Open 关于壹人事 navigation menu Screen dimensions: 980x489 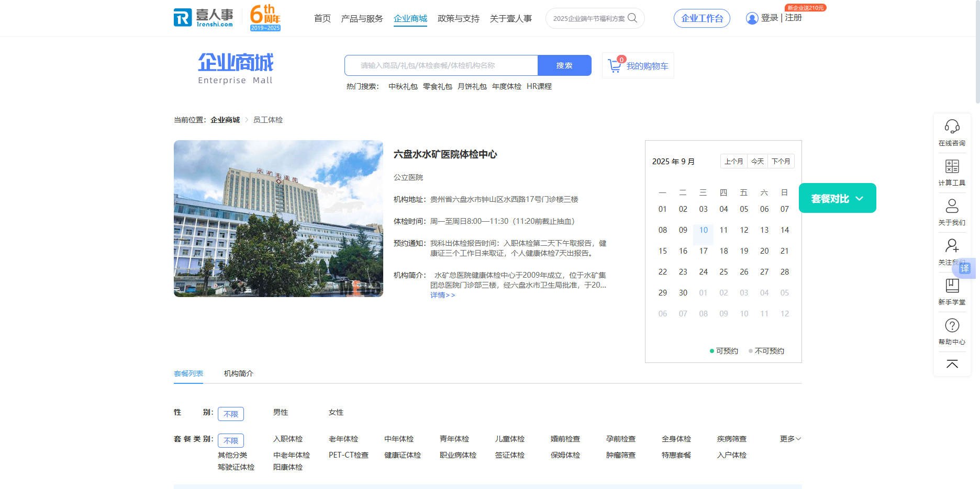pos(511,19)
